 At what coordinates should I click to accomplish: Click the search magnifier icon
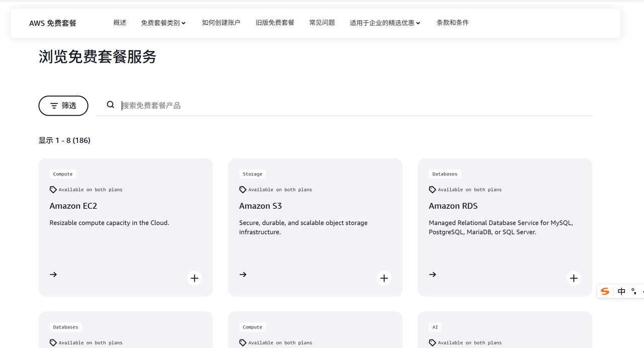pos(111,105)
